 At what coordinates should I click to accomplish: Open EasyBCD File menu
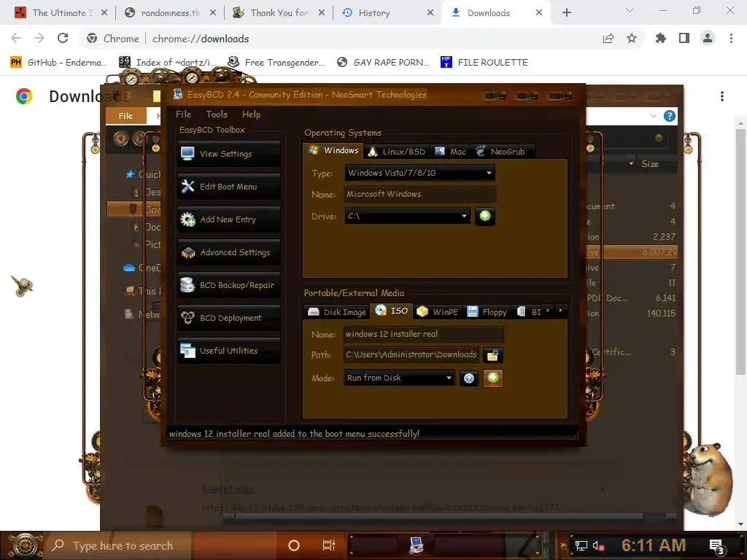(x=183, y=114)
